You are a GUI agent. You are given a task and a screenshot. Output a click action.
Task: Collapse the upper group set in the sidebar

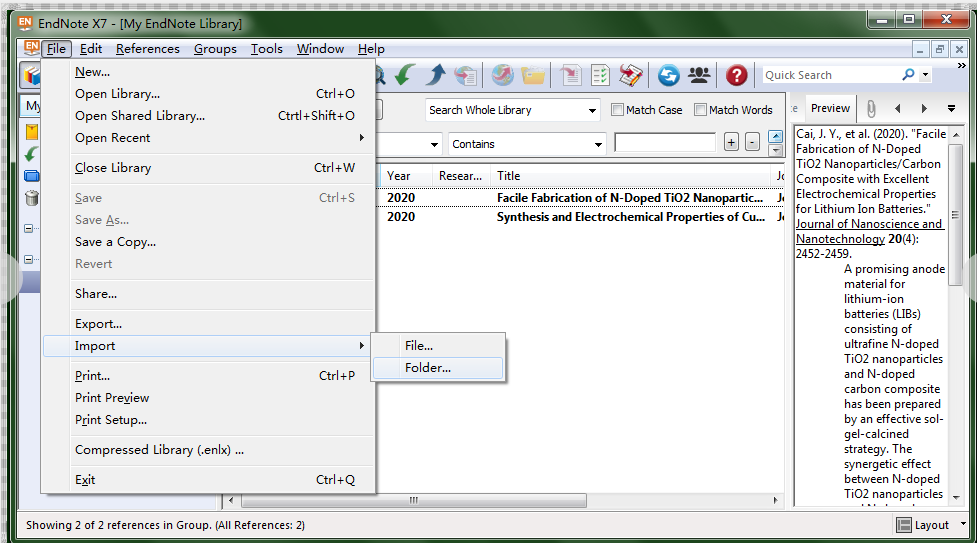29,229
